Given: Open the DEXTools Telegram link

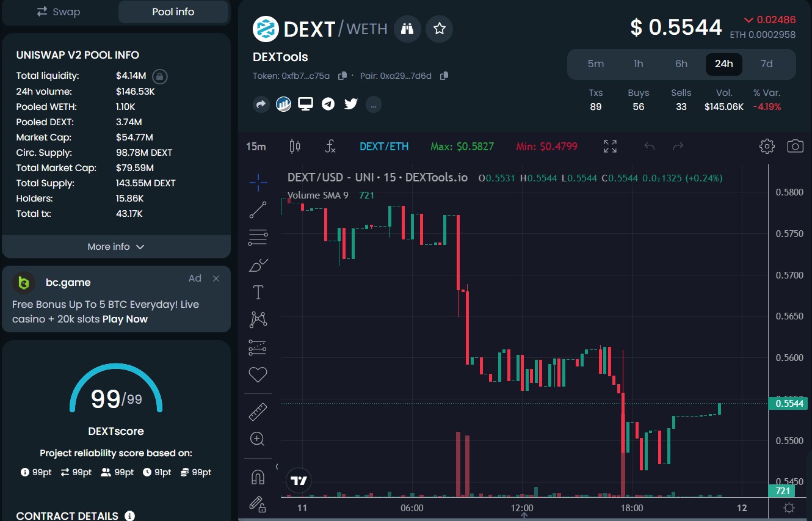Looking at the screenshot, I should [328, 104].
